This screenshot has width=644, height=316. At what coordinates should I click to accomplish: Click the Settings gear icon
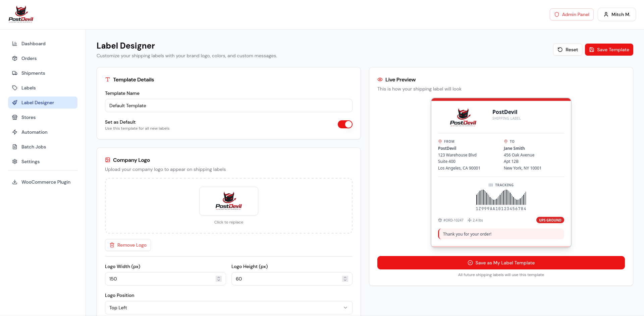15,162
